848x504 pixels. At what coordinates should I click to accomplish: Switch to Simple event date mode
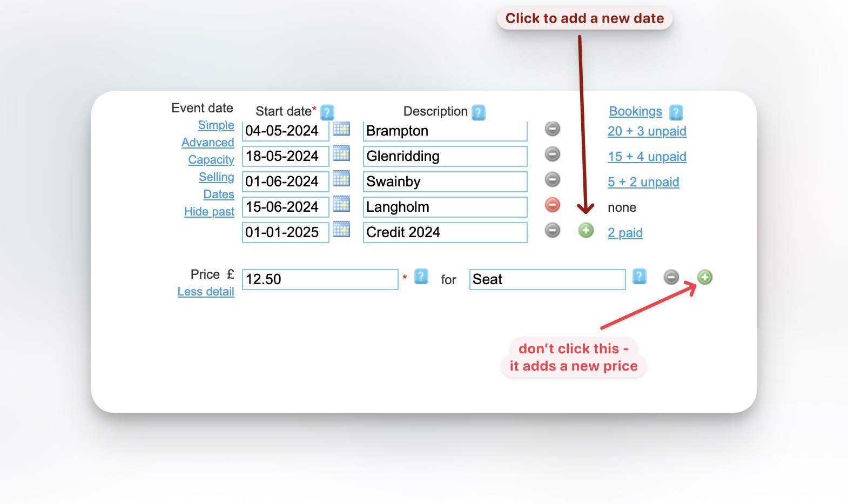216,125
